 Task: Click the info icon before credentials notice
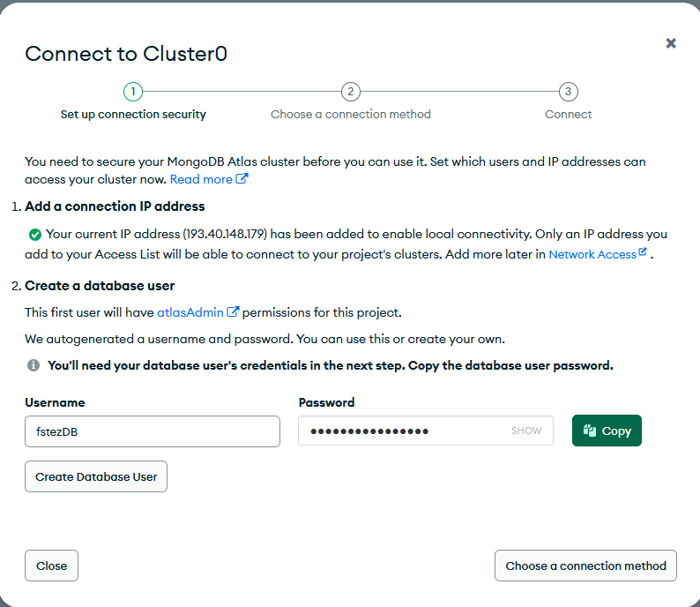[34, 365]
